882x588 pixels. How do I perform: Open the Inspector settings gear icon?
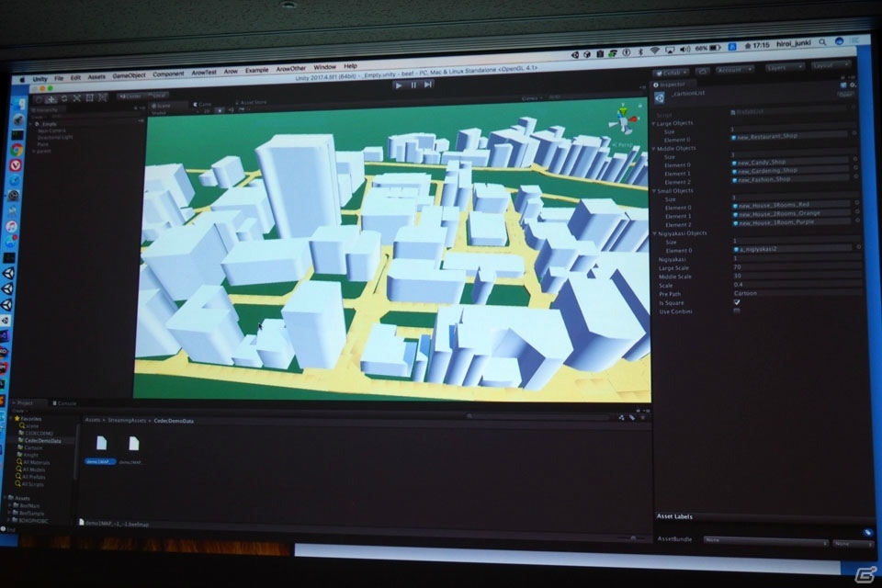(x=853, y=85)
